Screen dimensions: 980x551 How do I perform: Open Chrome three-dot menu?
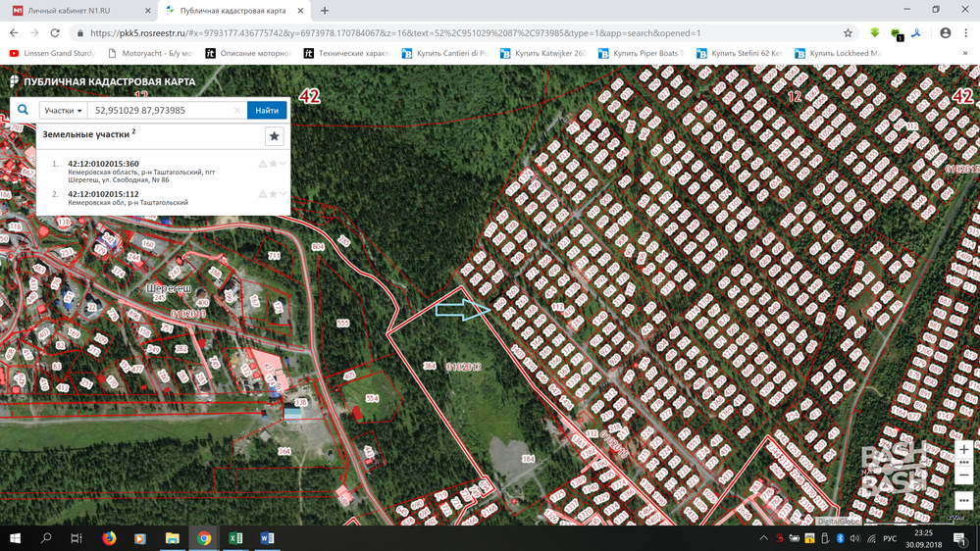pyautogui.click(x=965, y=33)
